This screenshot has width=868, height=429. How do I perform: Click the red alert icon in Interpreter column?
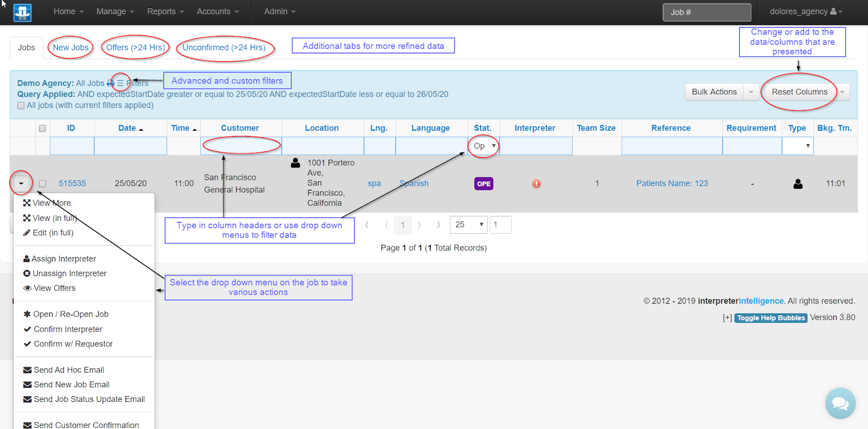pyautogui.click(x=536, y=184)
